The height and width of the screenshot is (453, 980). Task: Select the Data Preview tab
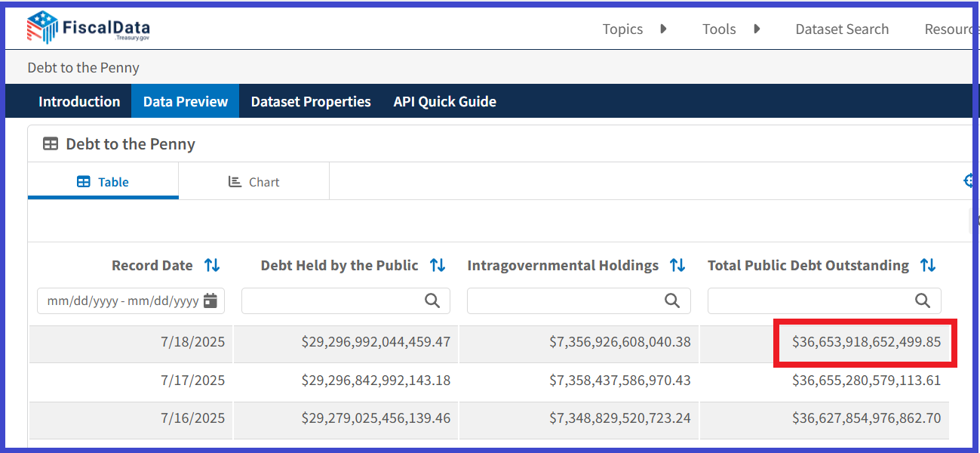186,101
